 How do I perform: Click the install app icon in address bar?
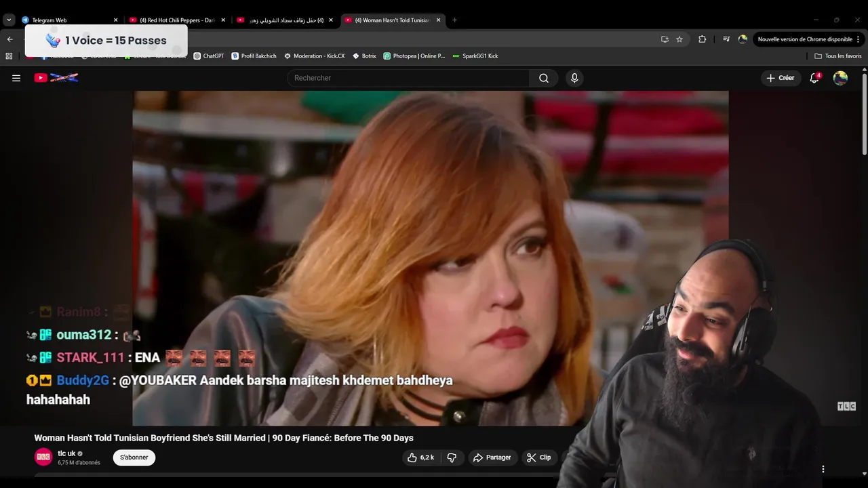coord(665,39)
